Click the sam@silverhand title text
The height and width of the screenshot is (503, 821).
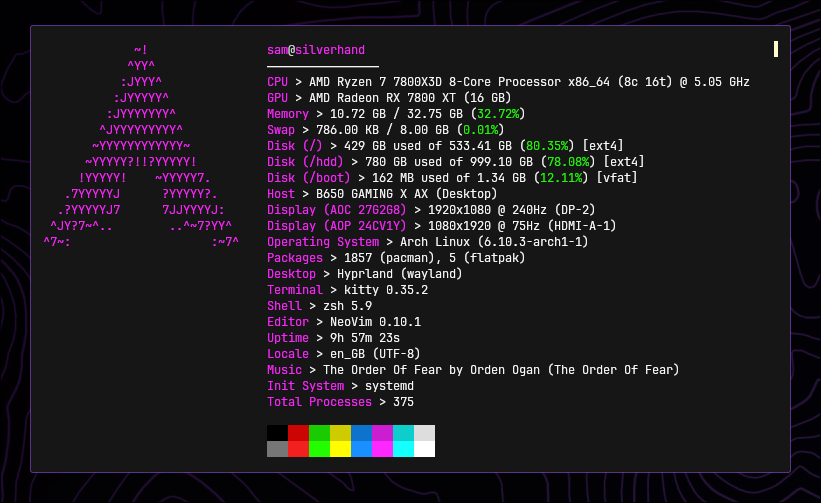point(316,50)
